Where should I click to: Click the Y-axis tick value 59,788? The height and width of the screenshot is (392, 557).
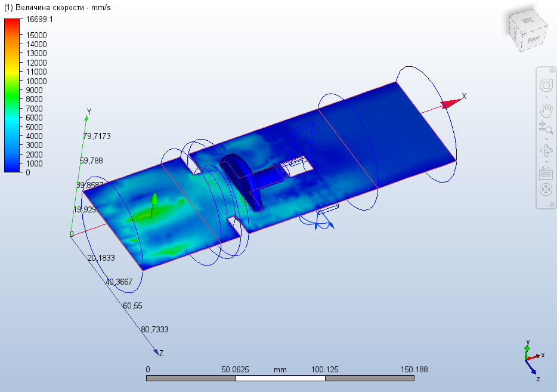pos(91,160)
